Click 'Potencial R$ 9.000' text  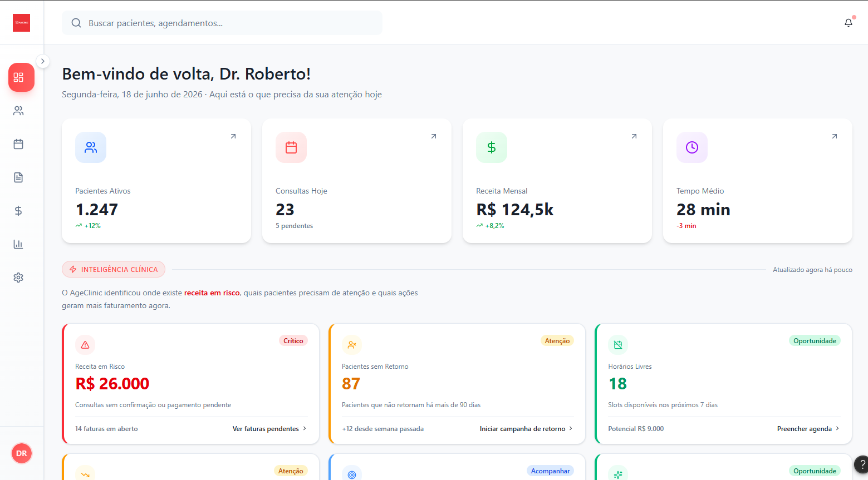[636, 429]
